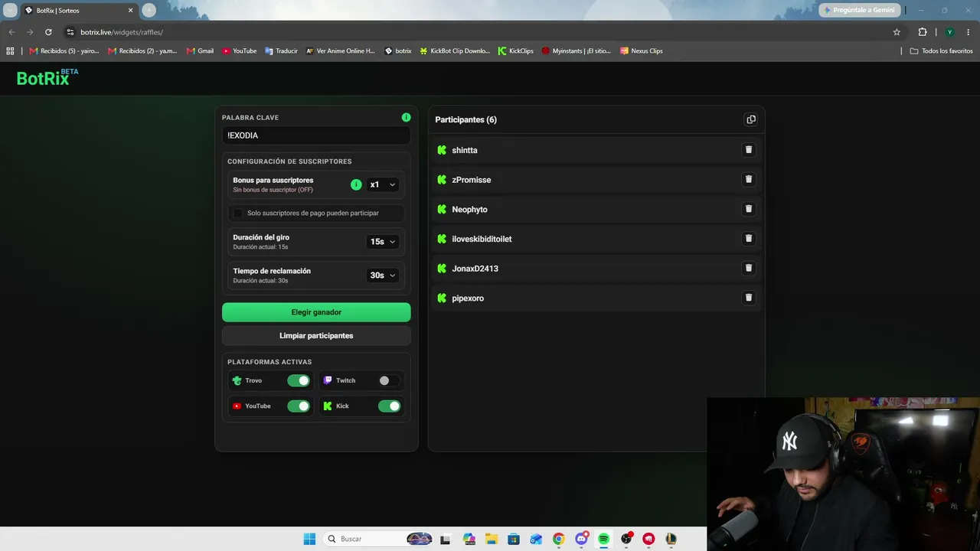Toggle the Trovo platform switch
This screenshot has width=980, height=551.
click(x=299, y=380)
